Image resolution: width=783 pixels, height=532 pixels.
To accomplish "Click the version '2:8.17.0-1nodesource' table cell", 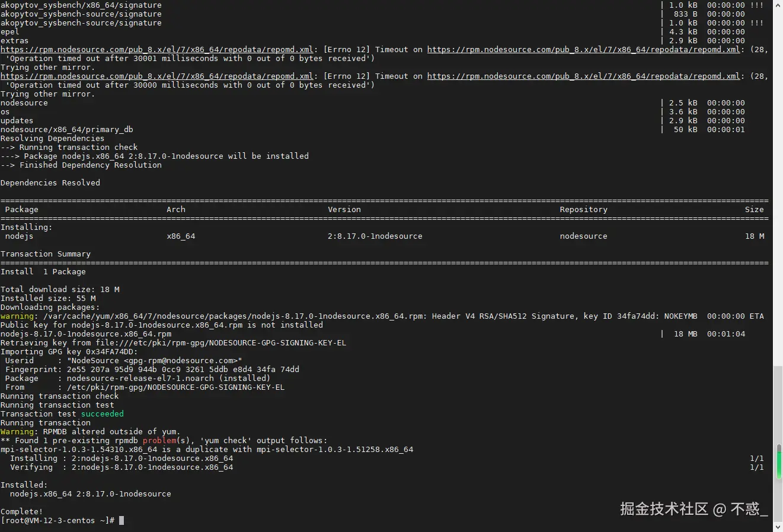I will pos(375,236).
